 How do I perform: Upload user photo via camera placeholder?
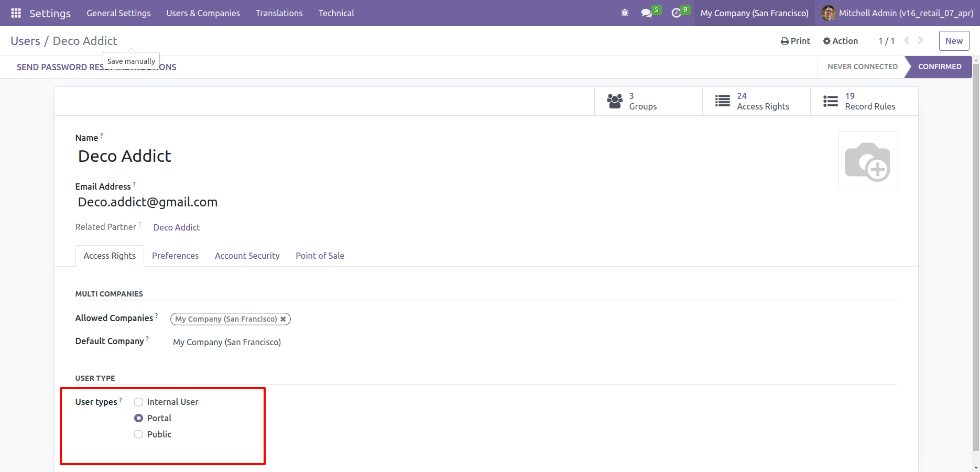coord(867,161)
